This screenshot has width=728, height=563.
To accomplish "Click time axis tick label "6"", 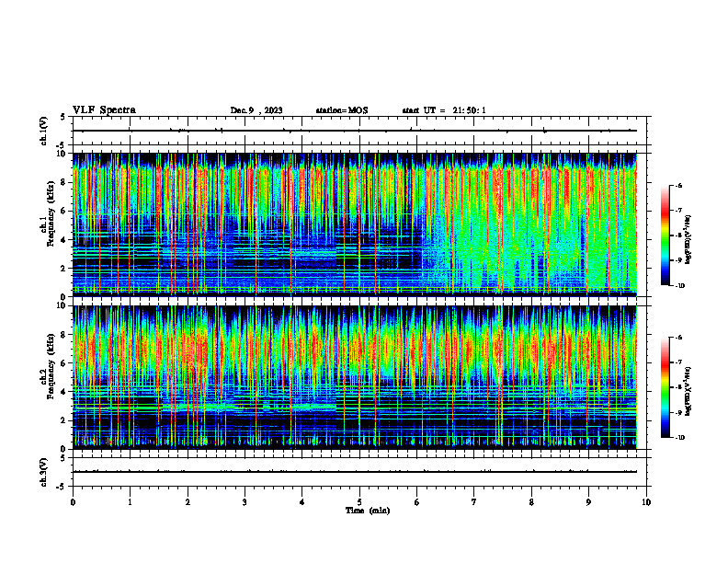I will pyautogui.click(x=417, y=502).
